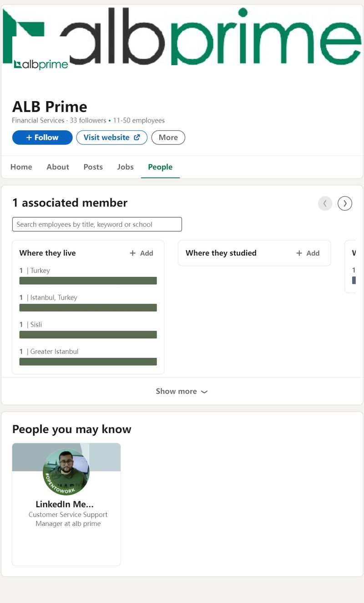Expand the Show more section

(x=182, y=391)
